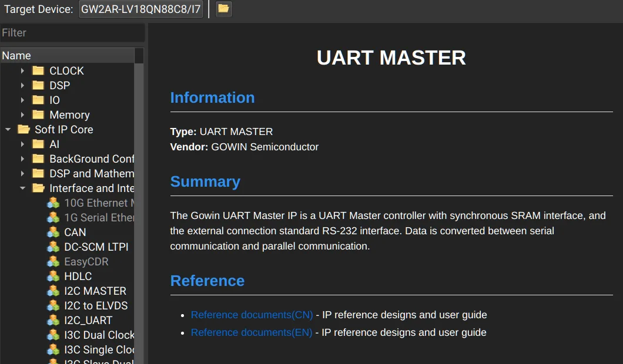Select the I2C_UART IP core icon
The width and height of the screenshot is (623, 364).
[x=53, y=321]
